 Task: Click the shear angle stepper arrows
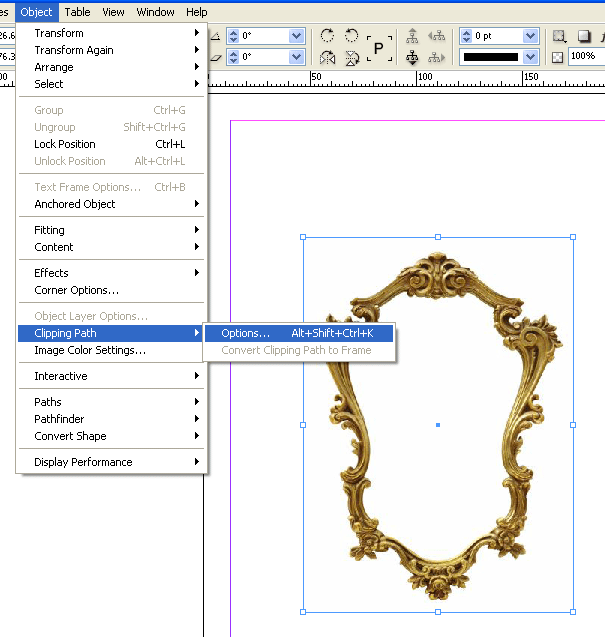(233, 57)
